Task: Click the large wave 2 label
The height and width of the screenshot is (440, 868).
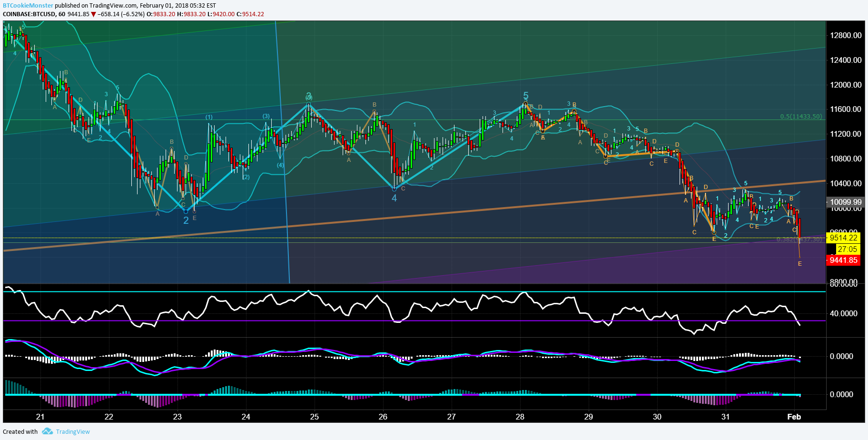Action: tap(186, 220)
